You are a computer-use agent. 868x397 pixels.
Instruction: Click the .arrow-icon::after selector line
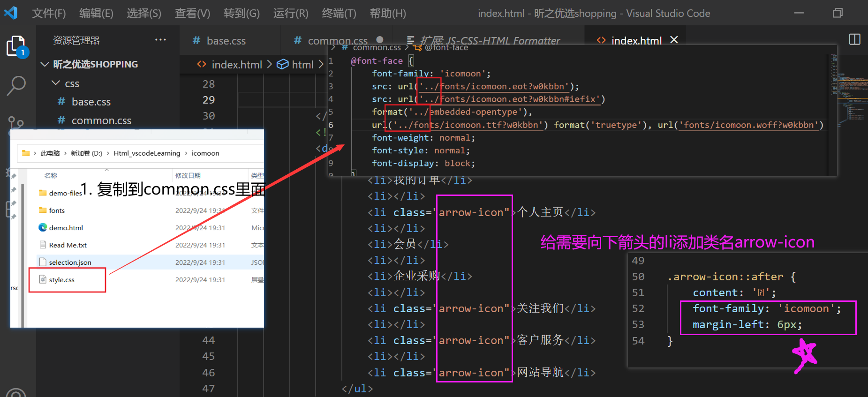coord(732,277)
